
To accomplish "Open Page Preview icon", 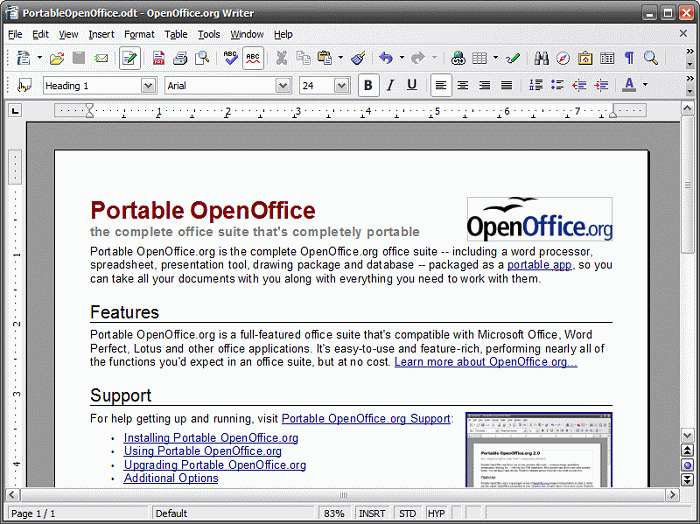I will pyautogui.click(x=202, y=58).
